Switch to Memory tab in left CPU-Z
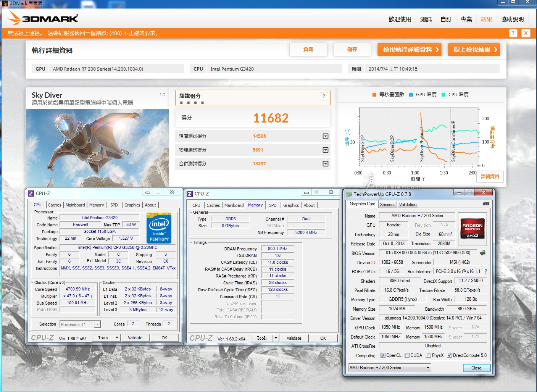Screen dimensions: 537x392 pyautogui.click(x=97, y=205)
